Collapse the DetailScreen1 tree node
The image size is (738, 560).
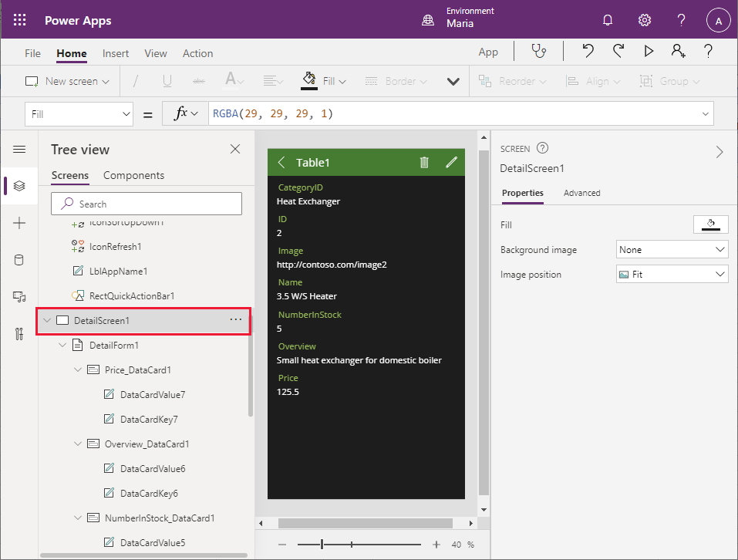point(47,320)
